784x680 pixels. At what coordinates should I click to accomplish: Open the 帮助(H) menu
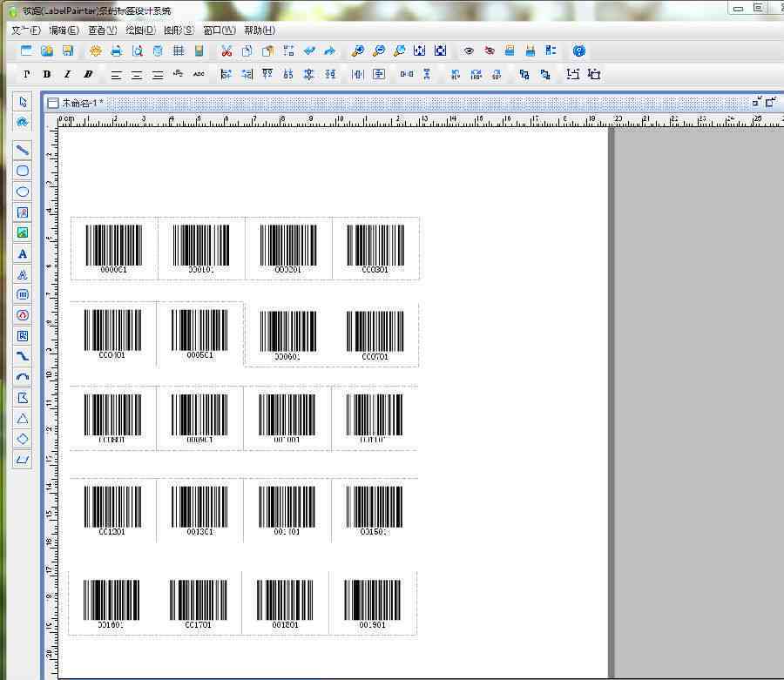(260, 30)
